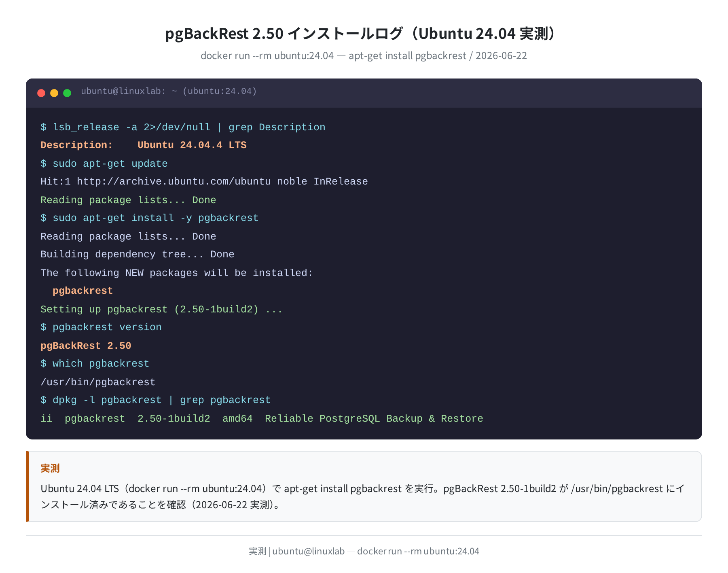Click the Building dependency tree line
The width and height of the screenshot is (728, 573).
point(138,254)
